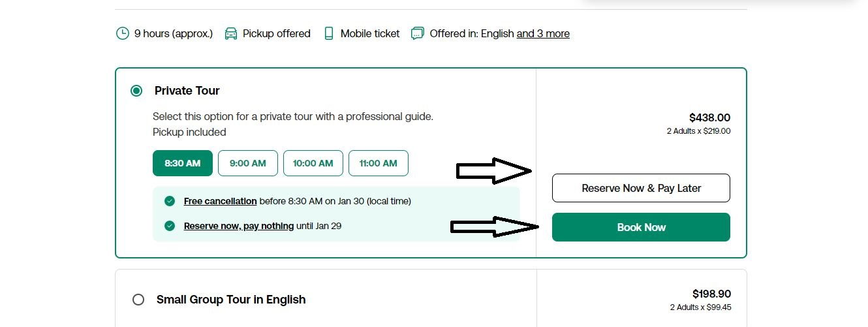Open the 'Reserve now, pay nothing' link

(x=239, y=226)
